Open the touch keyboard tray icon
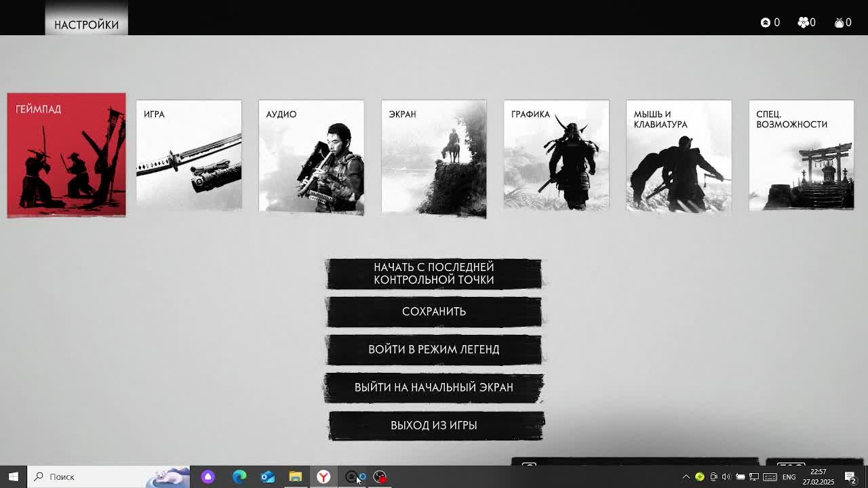Image resolution: width=868 pixels, height=488 pixels. click(770, 476)
